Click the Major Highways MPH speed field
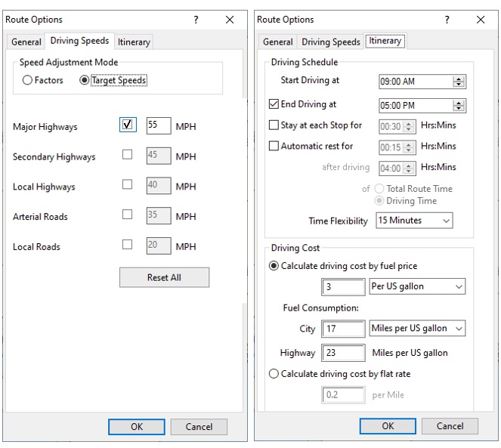 click(x=159, y=126)
